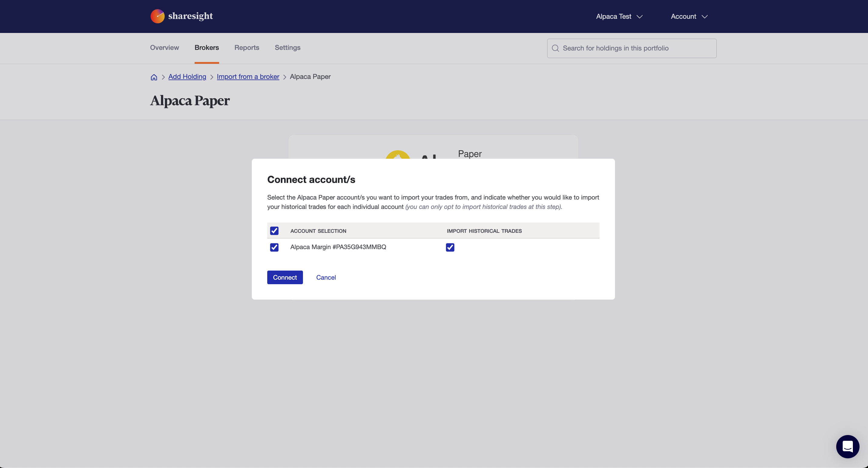Follow the Add Holding breadcrumb link
This screenshot has width=868, height=468.
click(187, 77)
